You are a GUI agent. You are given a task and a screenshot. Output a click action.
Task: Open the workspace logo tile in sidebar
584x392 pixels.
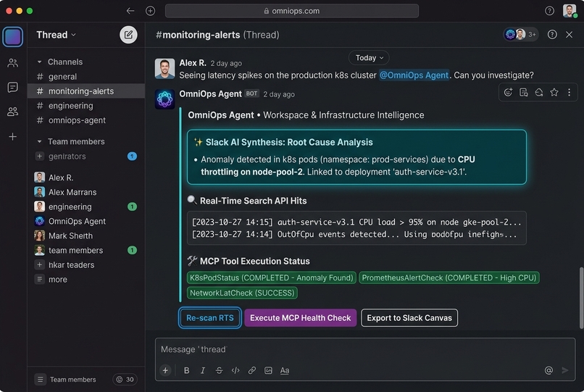pos(12,37)
